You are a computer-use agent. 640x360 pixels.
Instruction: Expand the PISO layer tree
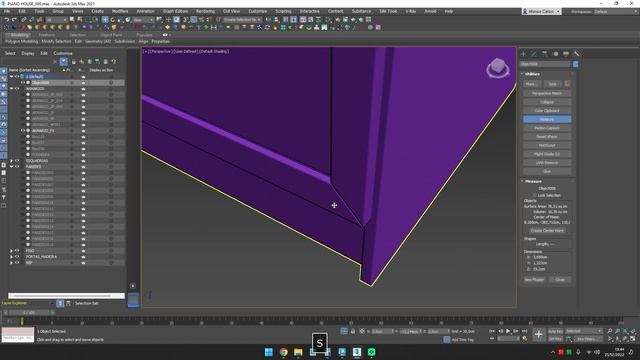pos(11,251)
